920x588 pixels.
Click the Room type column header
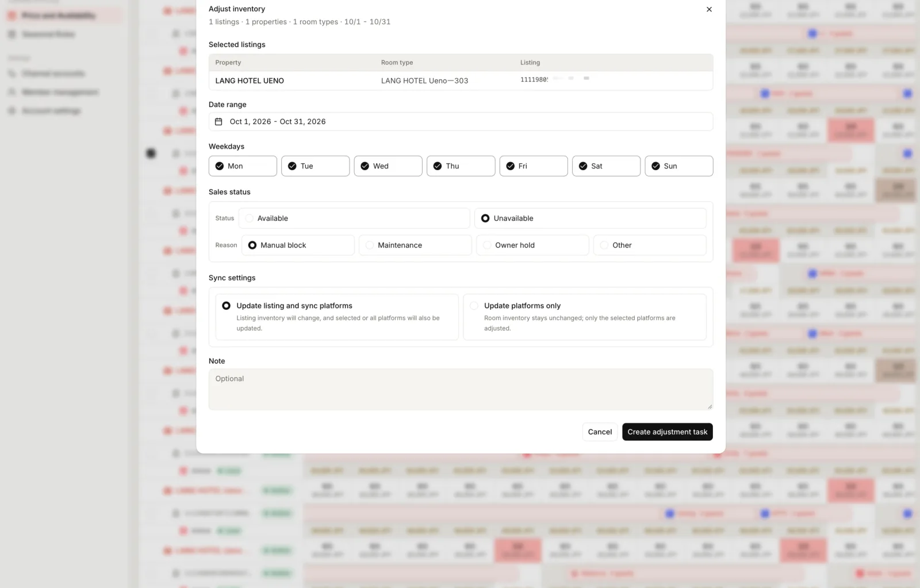pyautogui.click(x=397, y=63)
